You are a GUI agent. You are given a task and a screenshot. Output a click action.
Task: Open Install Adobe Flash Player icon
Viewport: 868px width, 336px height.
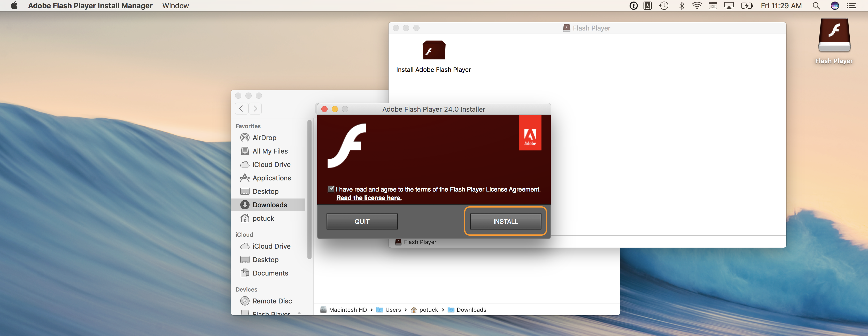coord(434,50)
